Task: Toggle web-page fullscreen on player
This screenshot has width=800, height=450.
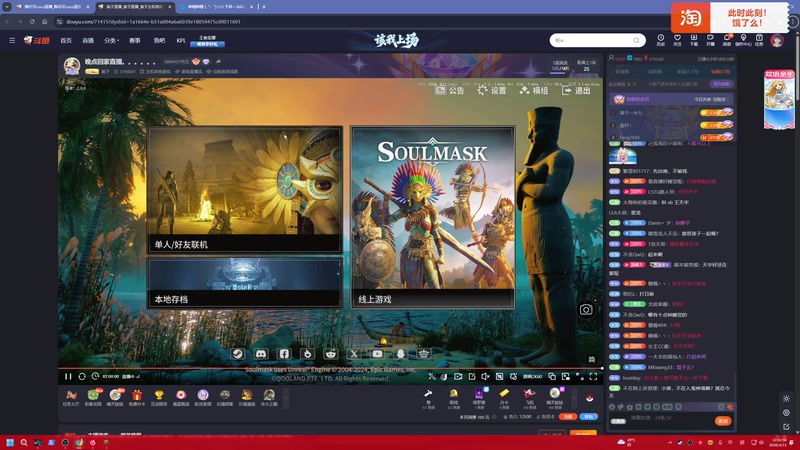Action: click(x=580, y=377)
